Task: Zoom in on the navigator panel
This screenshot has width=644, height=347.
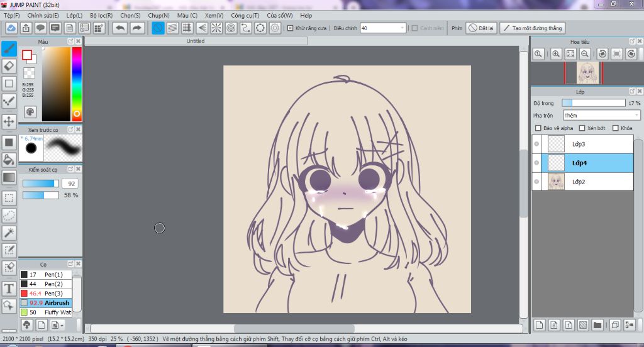Action: tap(556, 54)
